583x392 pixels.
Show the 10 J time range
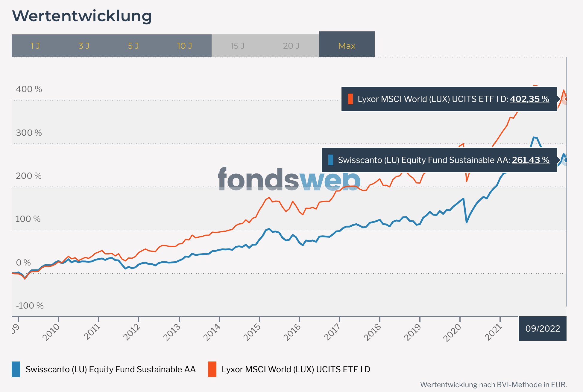tap(184, 46)
